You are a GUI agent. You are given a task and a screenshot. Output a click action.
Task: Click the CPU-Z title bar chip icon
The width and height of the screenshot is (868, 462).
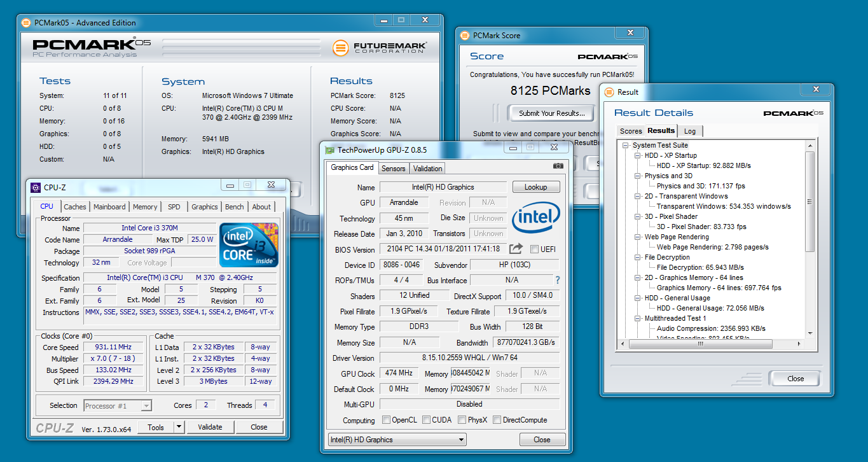tap(36, 187)
